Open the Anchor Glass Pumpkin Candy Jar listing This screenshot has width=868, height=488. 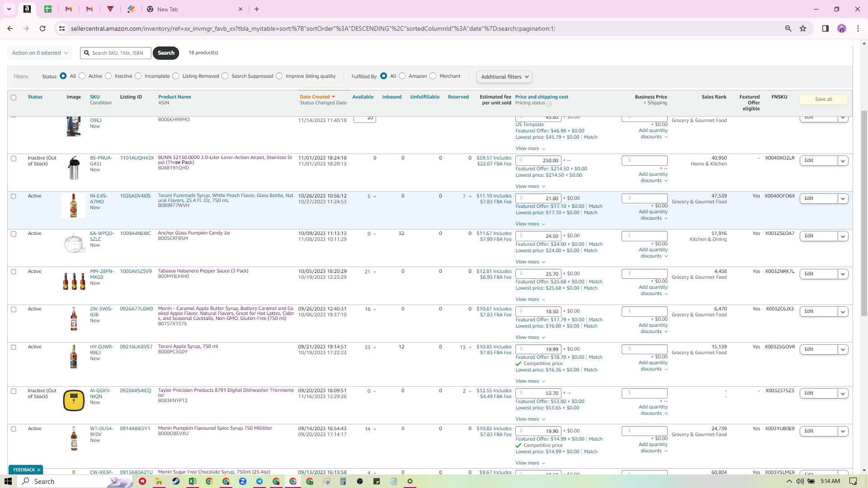194,233
